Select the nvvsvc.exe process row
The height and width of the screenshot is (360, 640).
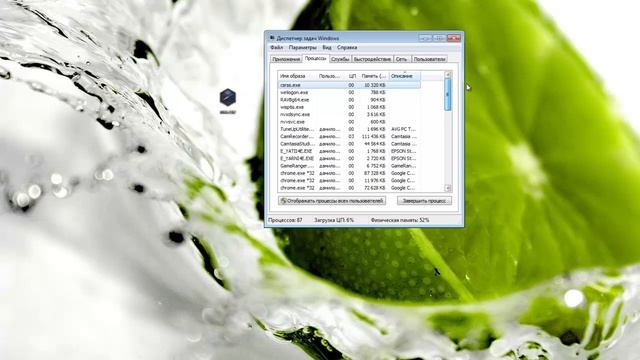pyautogui.click(x=349, y=122)
